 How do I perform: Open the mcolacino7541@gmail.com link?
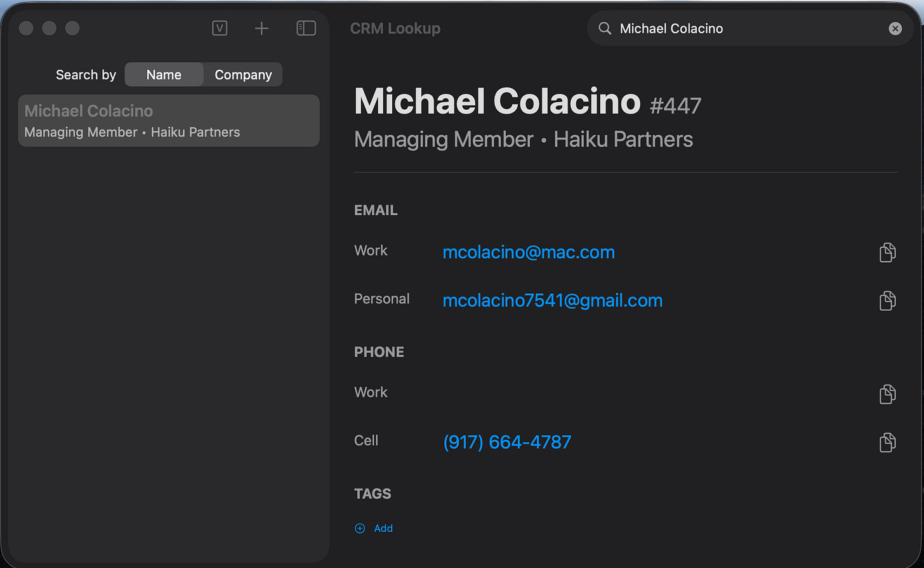point(552,300)
